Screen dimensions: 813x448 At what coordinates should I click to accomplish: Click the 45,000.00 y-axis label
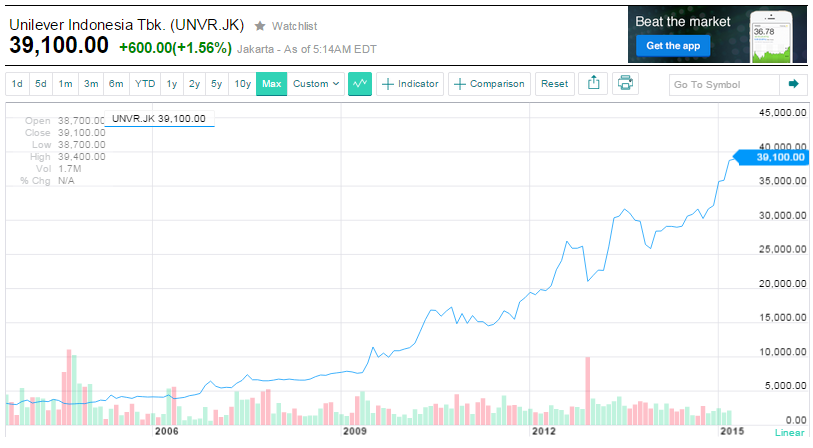[782, 113]
